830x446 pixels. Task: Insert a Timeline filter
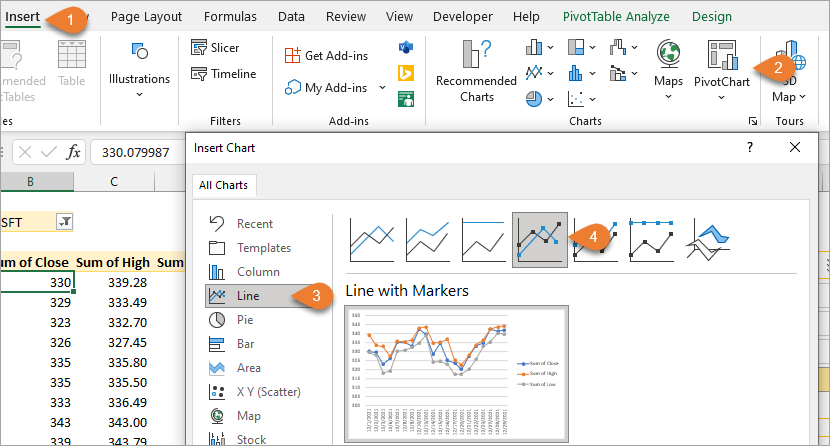pos(222,73)
